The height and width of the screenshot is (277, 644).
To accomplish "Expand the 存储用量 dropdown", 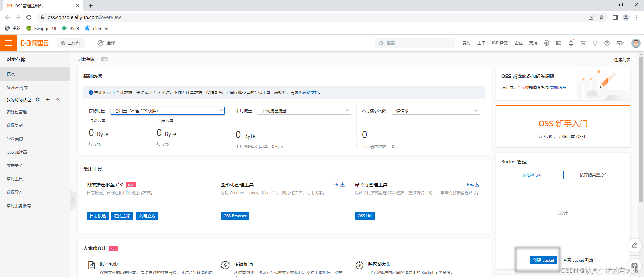I will [168, 111].
